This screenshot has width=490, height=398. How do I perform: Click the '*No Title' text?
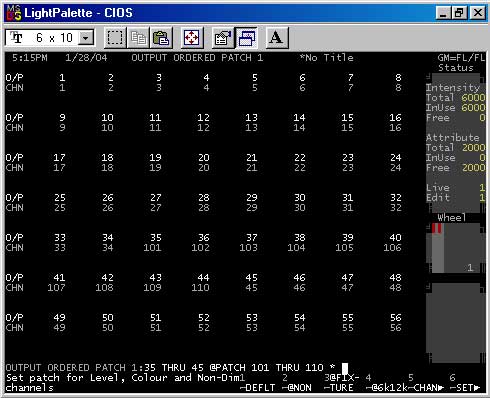coord(326,58)
